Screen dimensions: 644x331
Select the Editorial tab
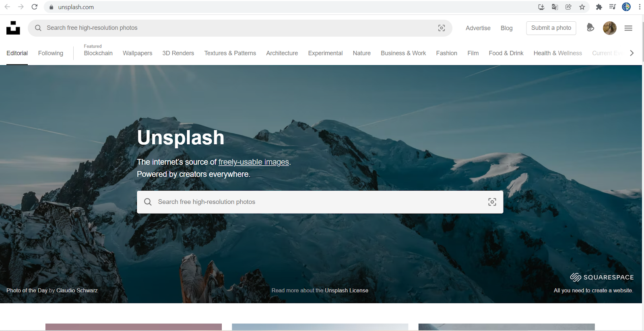click(17, 53)
